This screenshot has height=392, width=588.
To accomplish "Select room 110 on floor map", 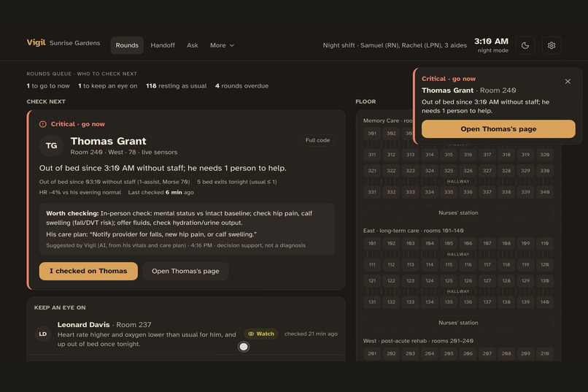I will 544,244.
